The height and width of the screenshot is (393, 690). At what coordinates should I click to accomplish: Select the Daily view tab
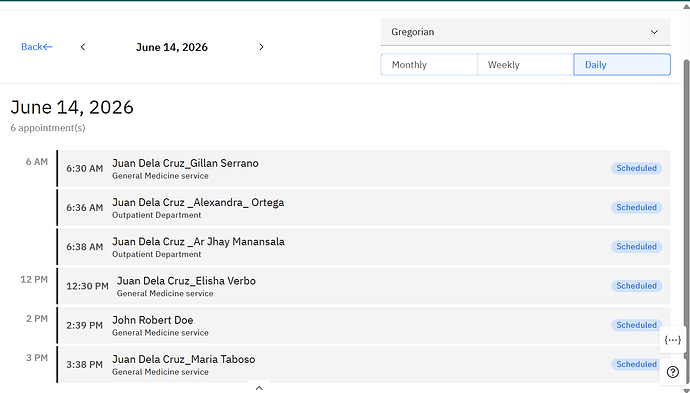click(622, 65)
